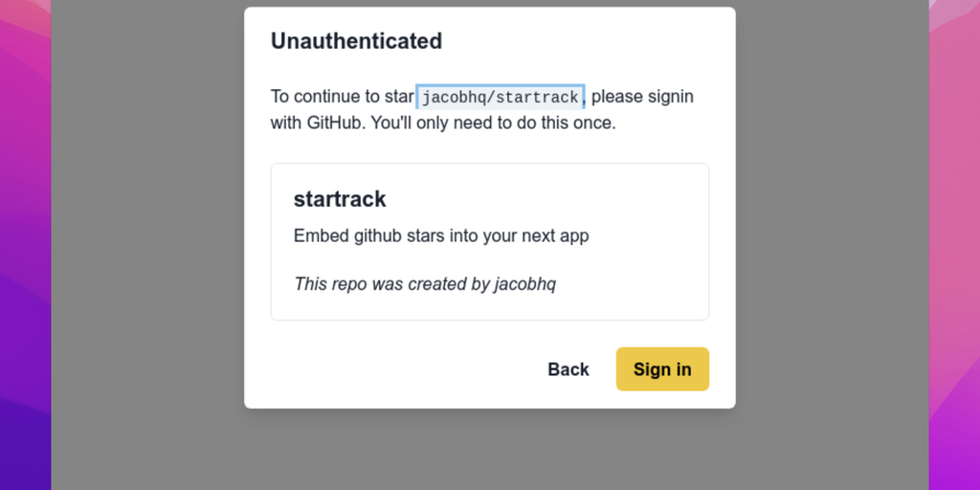Dismiss dialog via the dimmed backdrop on the left
This screenshot has height=490, width=980.
click(144, 239)
